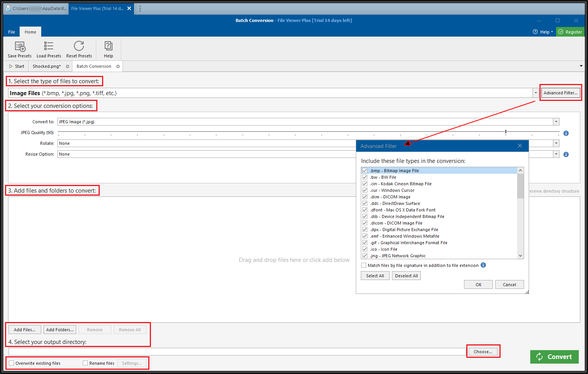Click Advanced Filter button

coord(561,93)
